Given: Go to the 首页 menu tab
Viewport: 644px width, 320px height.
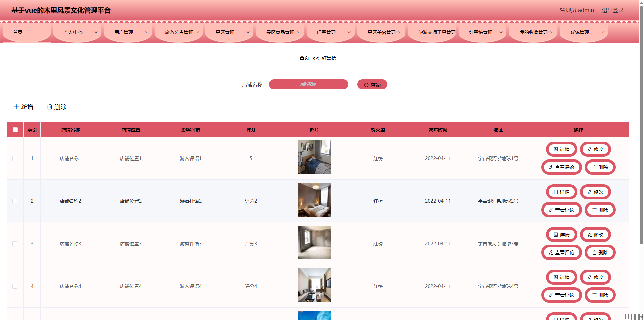Looking at the screenshot, I should 18,32.
